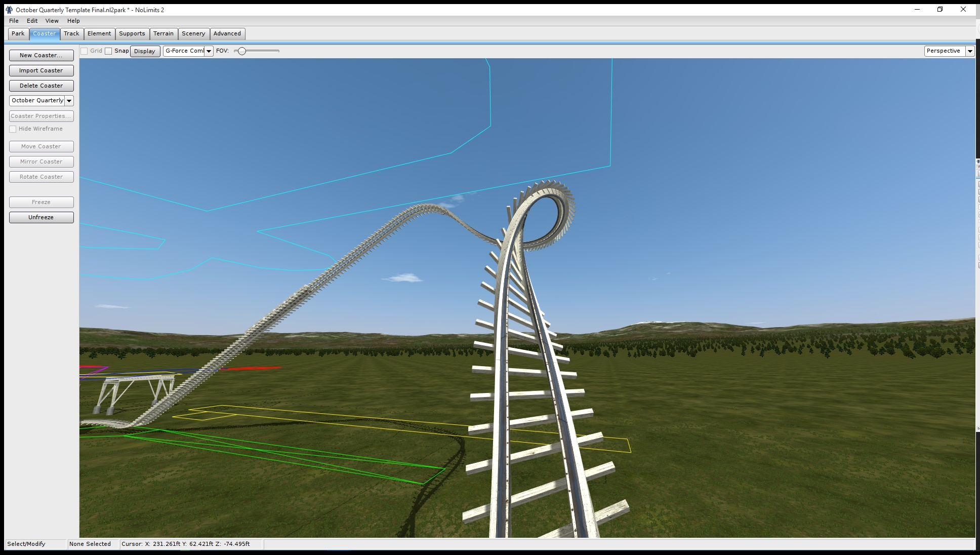980x555 pixels.
Task: Click the FOV slider handle
Action: pyautogui.click(x=242, y=51)
